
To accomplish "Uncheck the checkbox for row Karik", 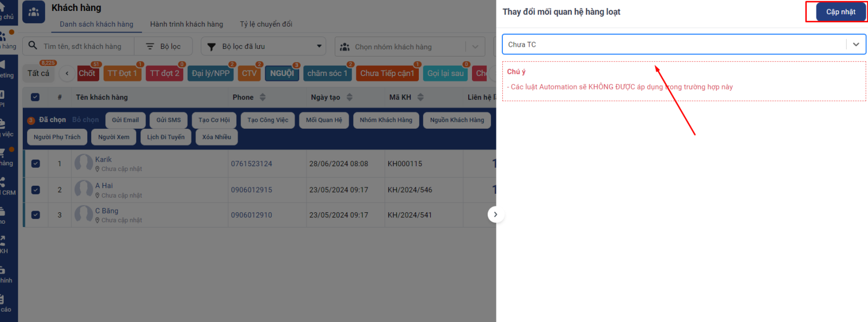I will point(36,163).
